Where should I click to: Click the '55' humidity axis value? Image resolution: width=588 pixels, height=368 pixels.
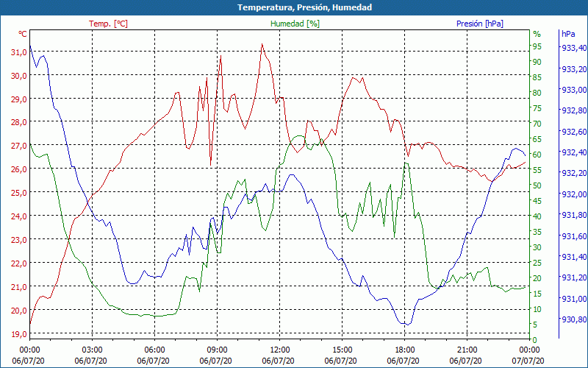point(537,170)
